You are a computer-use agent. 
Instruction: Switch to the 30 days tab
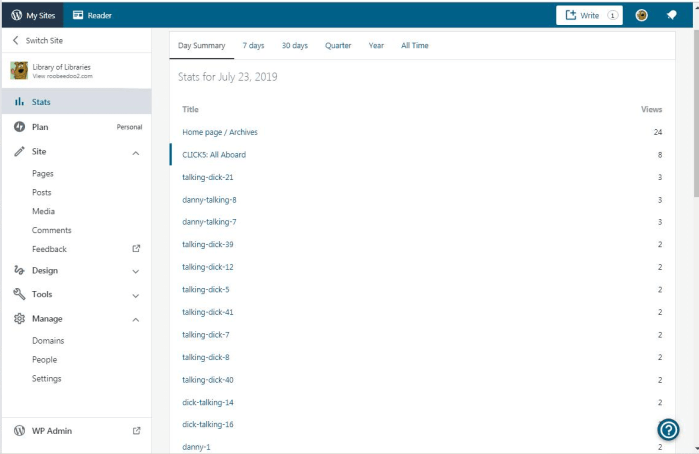click(x=295, y=45)
